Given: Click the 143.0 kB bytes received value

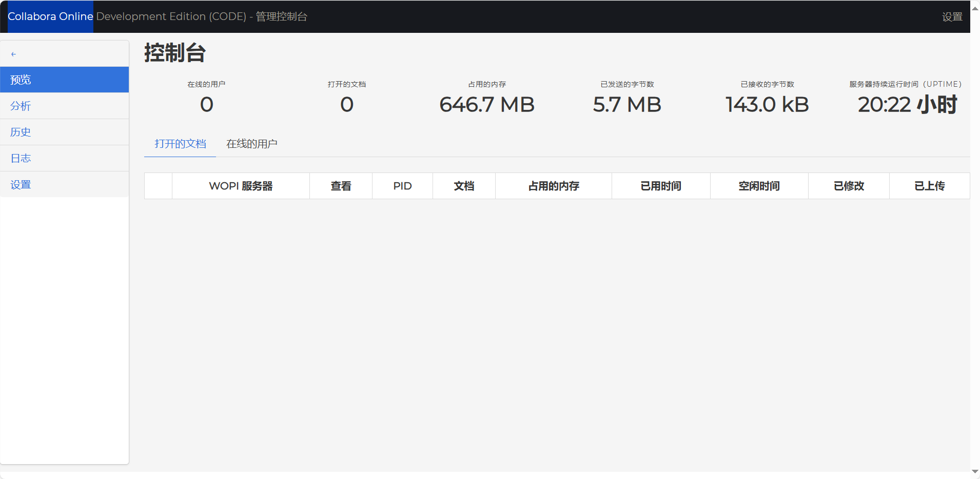Looking at the screenshot, I should pyautogui.click(x=767, y=105).
